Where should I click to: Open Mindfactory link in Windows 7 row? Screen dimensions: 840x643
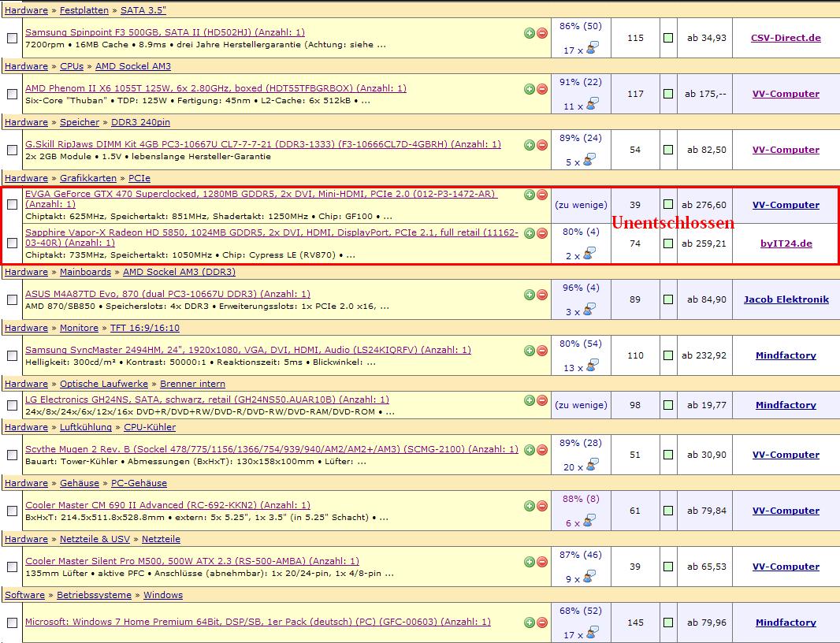point(786,623)
